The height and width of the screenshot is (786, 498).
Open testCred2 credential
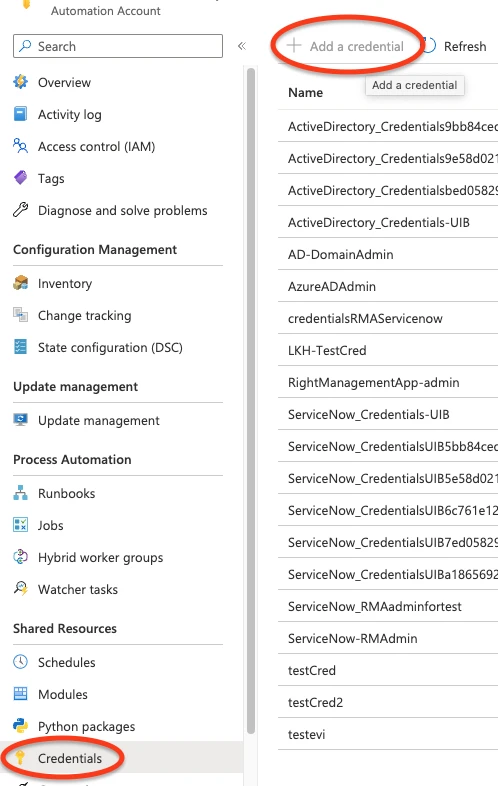click(x=388, y=702)
